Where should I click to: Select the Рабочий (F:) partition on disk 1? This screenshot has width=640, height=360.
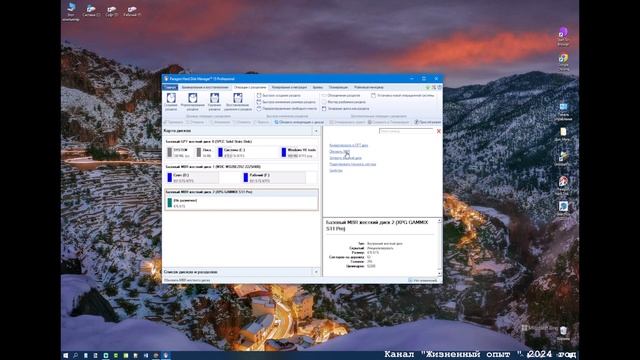pyautogui.click(x=273, y=178)
